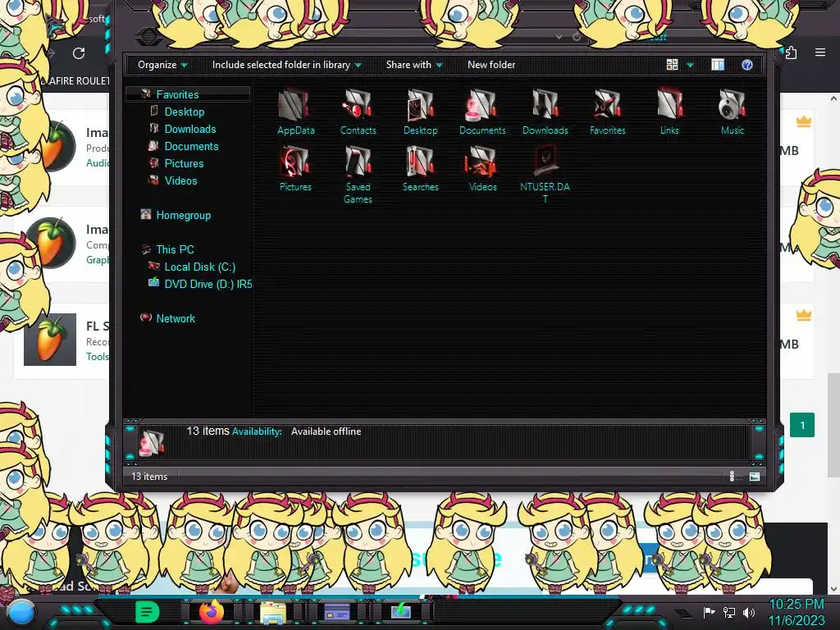Open the browser extensions puzzle icon
Viewport: 840px width, 630px height.
pos(791,52)
